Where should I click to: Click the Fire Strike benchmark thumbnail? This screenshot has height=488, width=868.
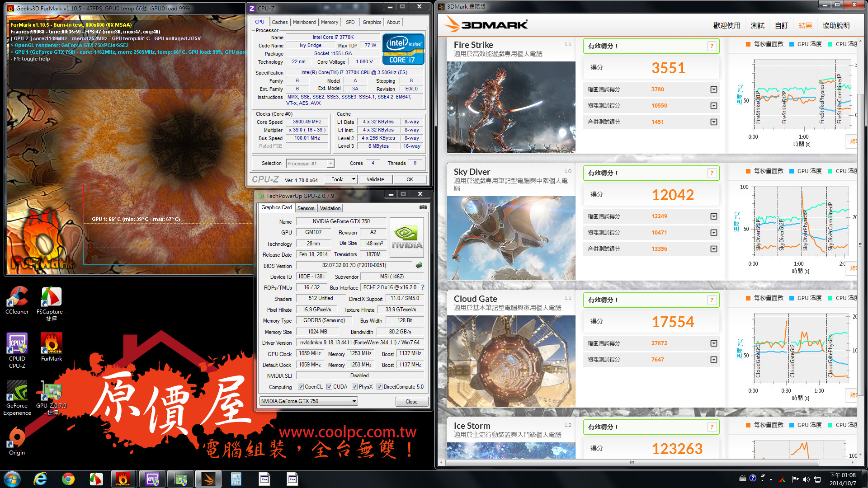(511, 107)
